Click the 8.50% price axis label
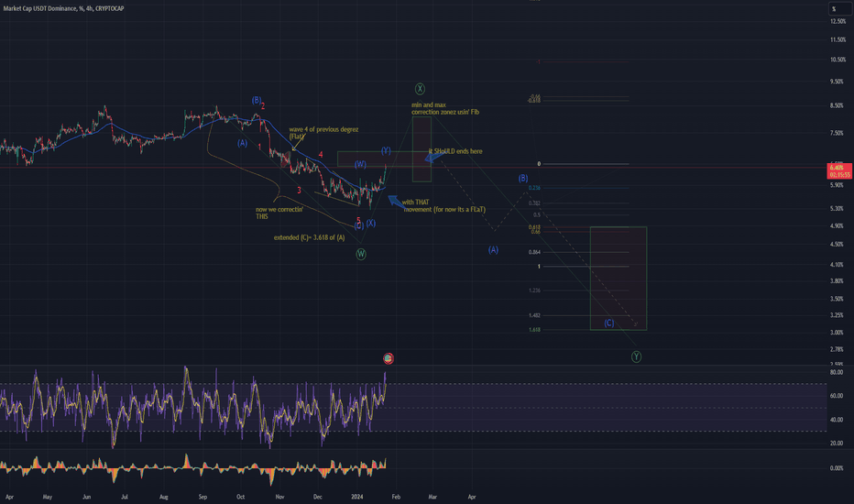 (x=837, y=105)
